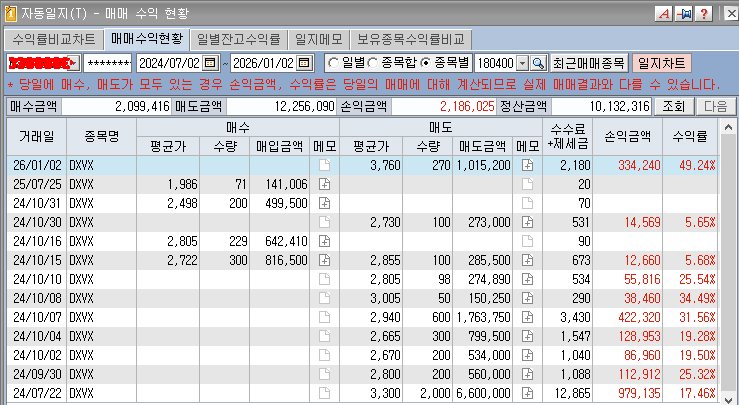
Task: Click the empty buy memo icon for 26/01/02 row
Action: click(x=324, y=165)
